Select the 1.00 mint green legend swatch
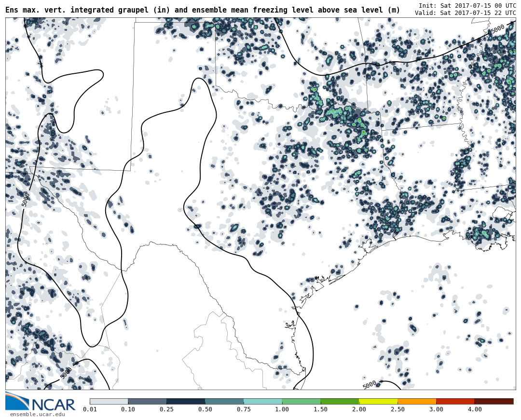This screenshot has height=420, width=521. click(x=302, y=401)
